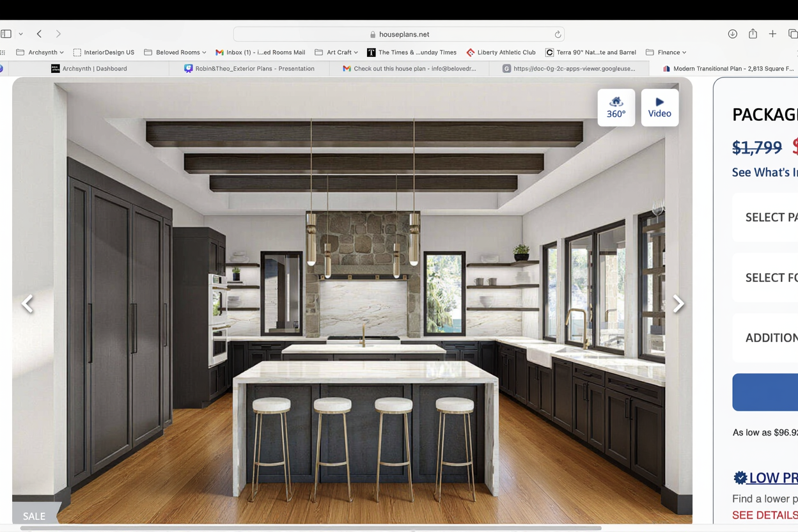Open a new tab with plus icon
The height and width of the screenshot is (532, 798).
(x=772, y=34)
